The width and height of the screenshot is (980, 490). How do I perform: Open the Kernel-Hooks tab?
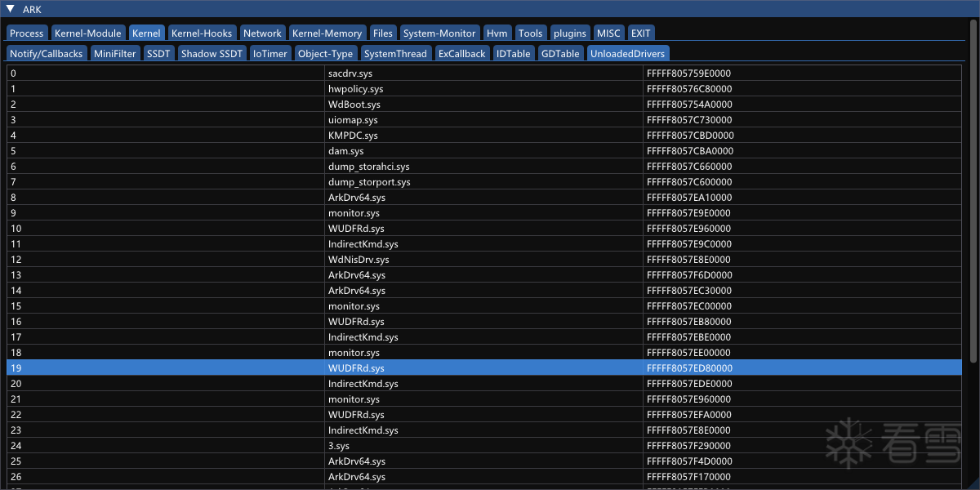coord(202,33)
